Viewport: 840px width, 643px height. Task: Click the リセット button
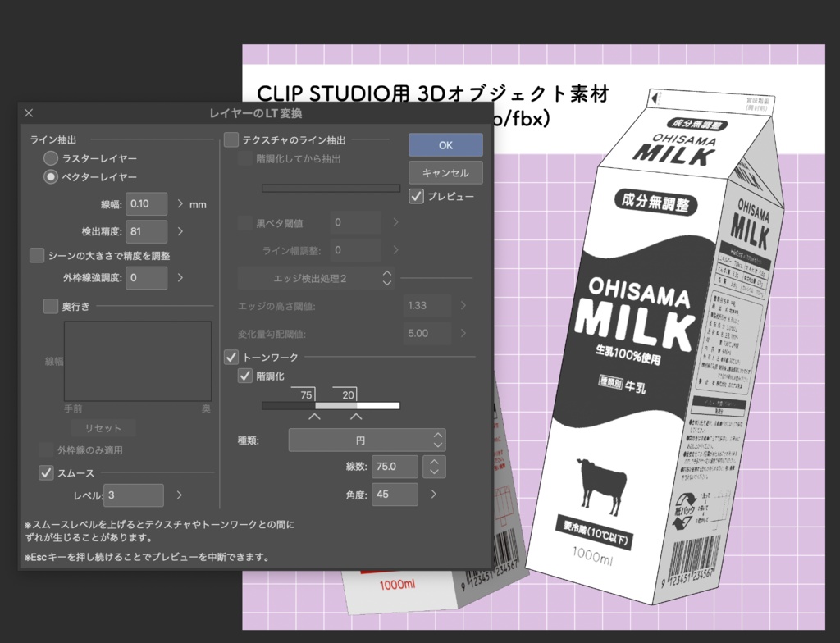103,427
